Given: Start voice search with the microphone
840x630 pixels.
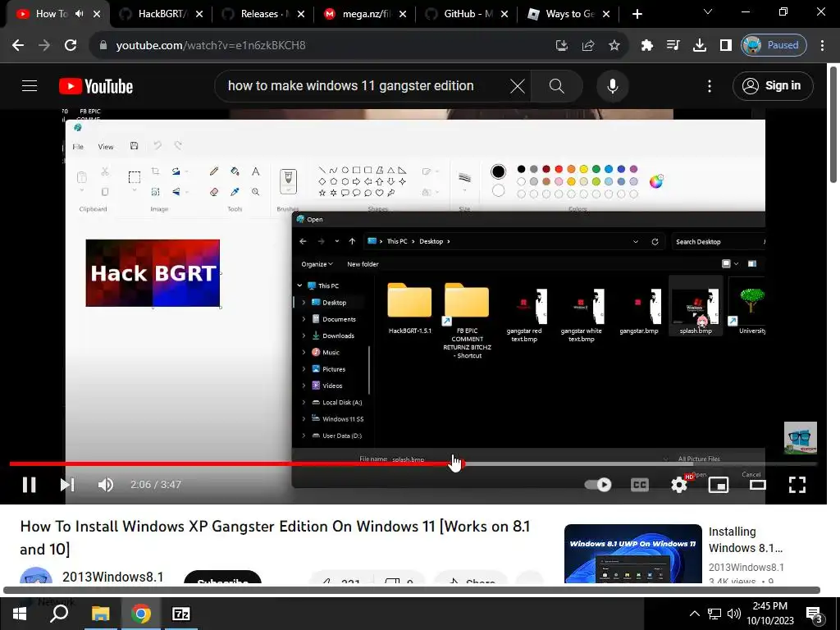Looking at the screenshot, I should coord(612,85).
